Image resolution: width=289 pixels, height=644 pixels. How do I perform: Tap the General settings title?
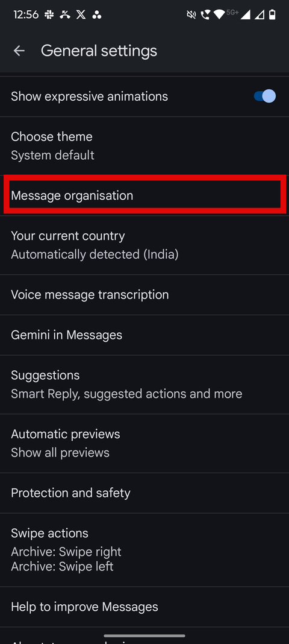click(99, 51)
